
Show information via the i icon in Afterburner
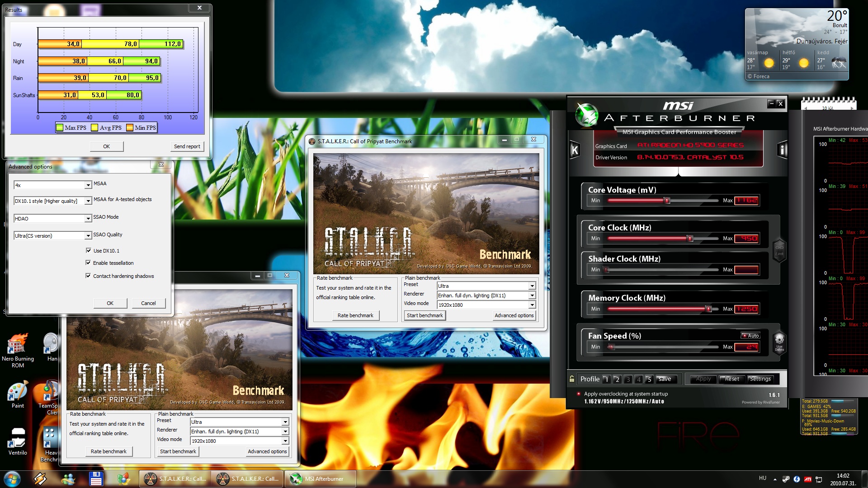pos(782,150)
